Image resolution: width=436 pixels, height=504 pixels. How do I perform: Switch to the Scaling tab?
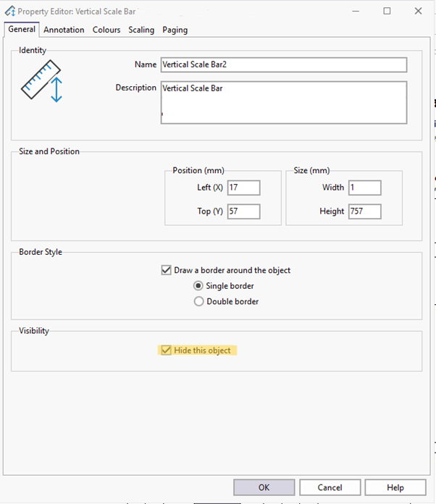click(x=141, y=30)
